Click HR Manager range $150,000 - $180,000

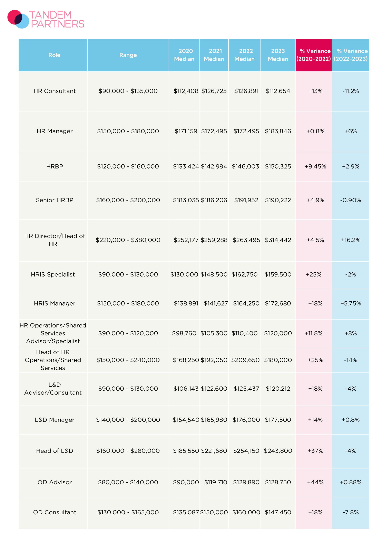click(x=128, y=131)
